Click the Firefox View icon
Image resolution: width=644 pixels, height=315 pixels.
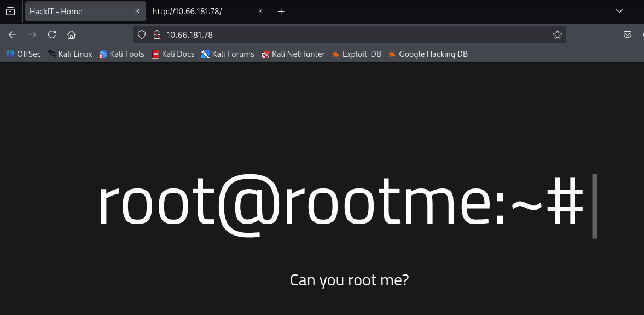10,11
